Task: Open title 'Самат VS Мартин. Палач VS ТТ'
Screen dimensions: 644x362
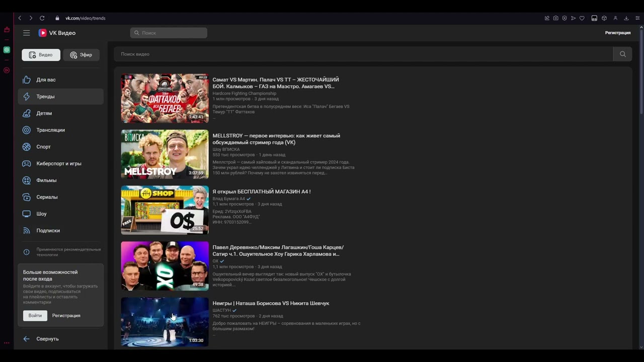Action: click(x=276, y=83)
